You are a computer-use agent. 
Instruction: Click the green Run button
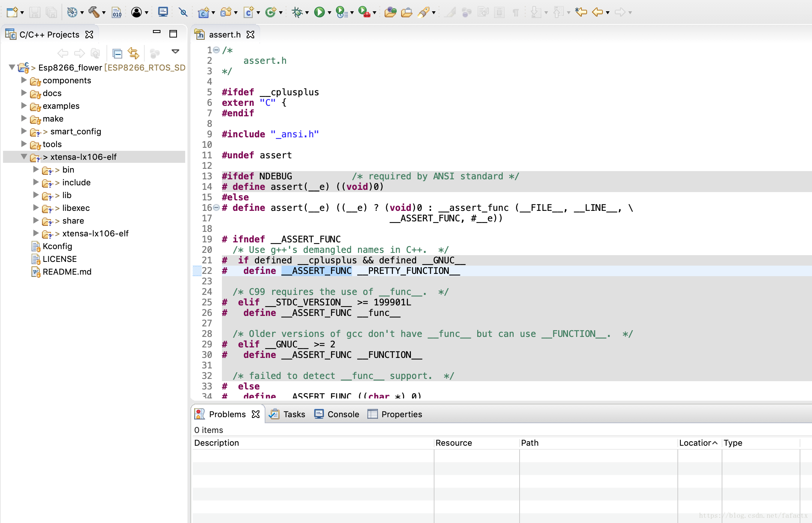[319, 12]
